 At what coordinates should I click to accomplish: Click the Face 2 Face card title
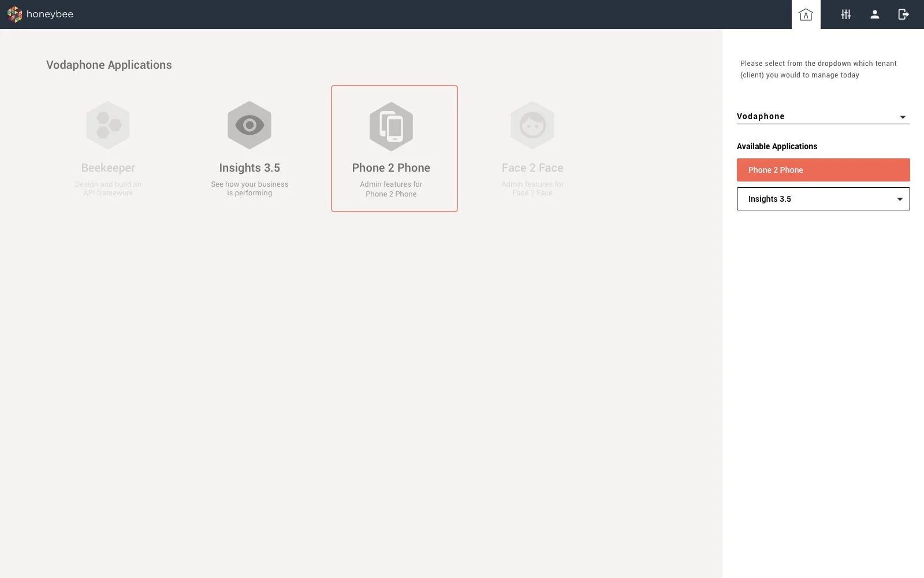tap(532, 168)
